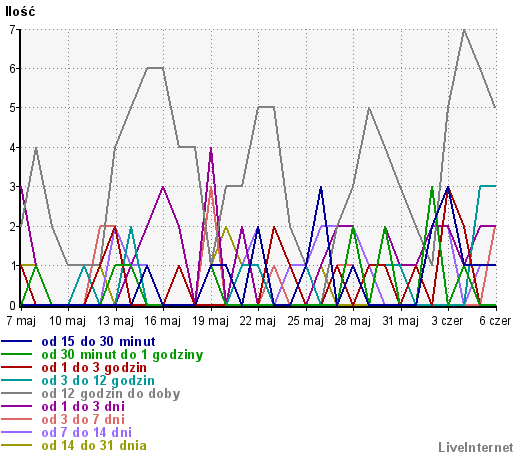The height and width of the screenshot is (457, 520).
Task: Click the 'od 15 do 30 minut' legend label
Action: (98, 342)
